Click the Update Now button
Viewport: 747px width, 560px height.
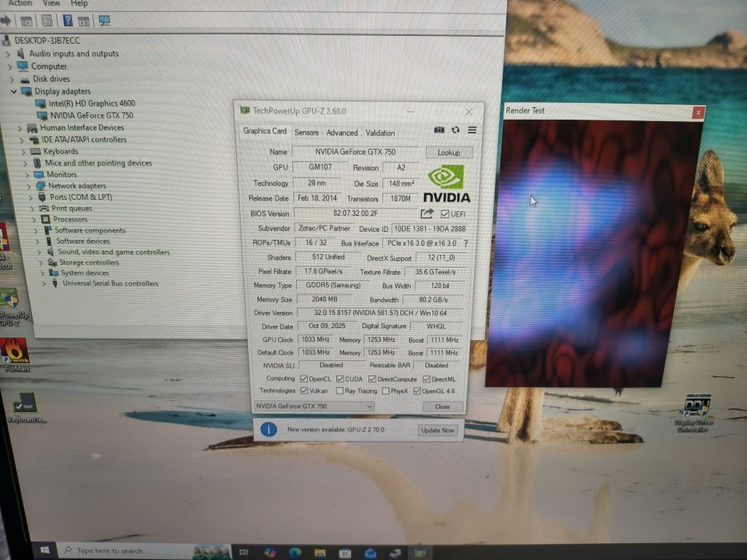click(x=437, y=430)
